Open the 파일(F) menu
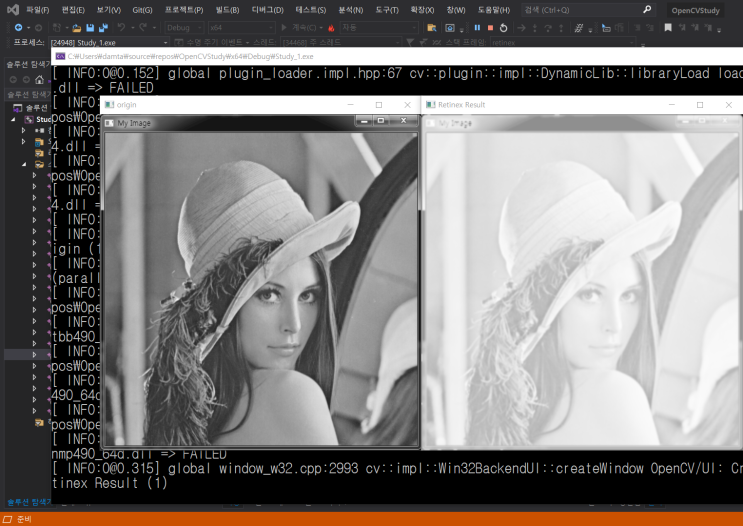Viewport: 743px width, 526px height. tap(38, 10)
